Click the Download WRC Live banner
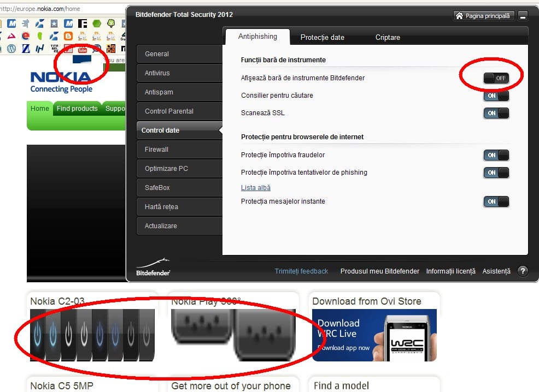The image size is (539, 392). 374,335
